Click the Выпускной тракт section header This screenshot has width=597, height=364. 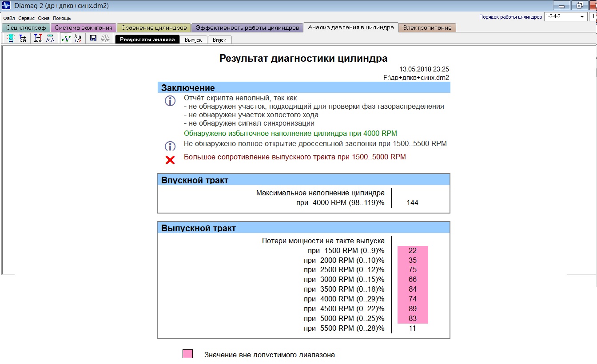click(304, 228)
